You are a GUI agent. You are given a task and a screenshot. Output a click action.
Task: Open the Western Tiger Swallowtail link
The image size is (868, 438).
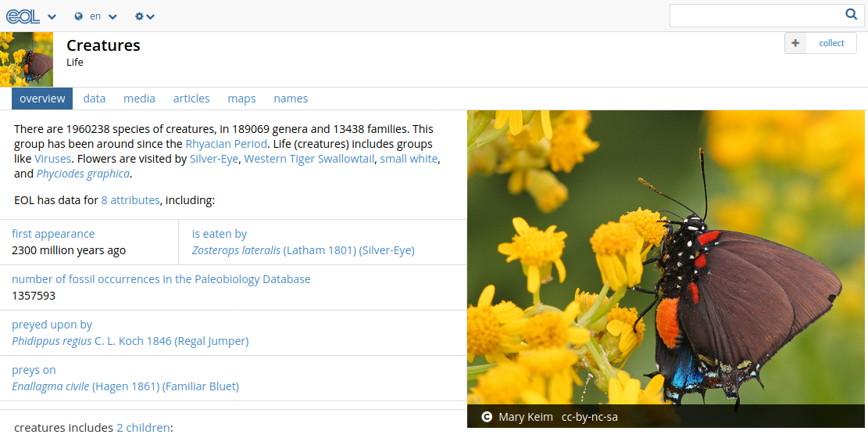point(309,159)
